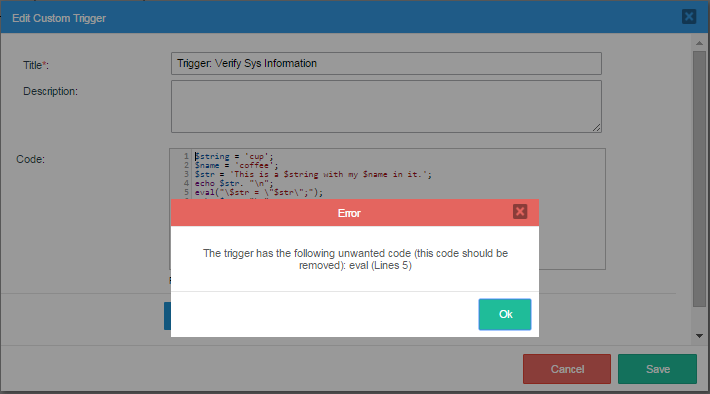Click line number 3 in code gutter
710x394 pixels.
click(x=186, y=174)
